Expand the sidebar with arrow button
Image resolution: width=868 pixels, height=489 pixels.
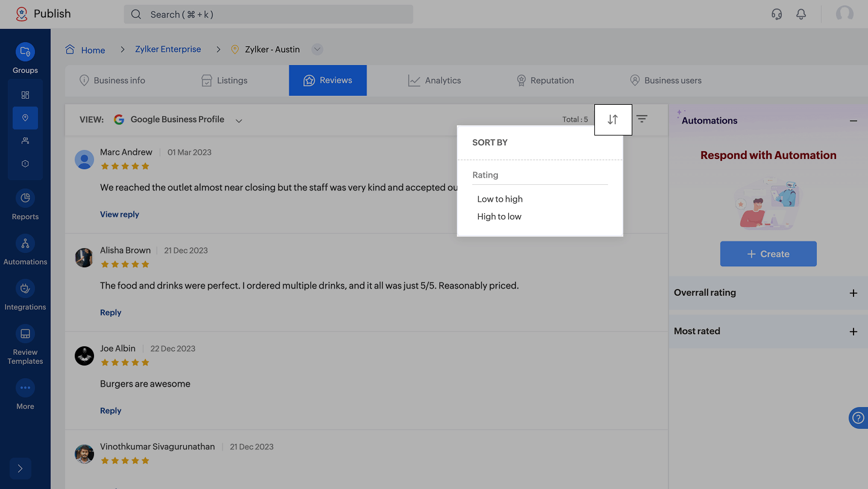click(20, 469)
